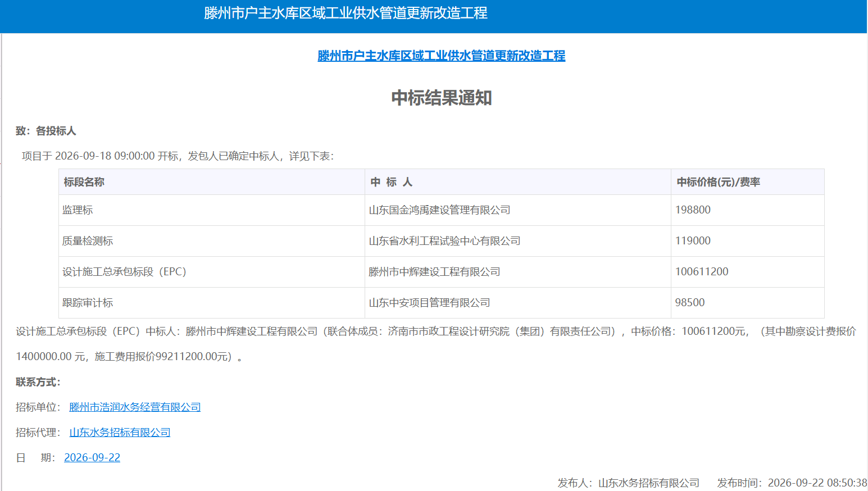
Task: Select the price value 98500
Action: (x=690, y=303)
